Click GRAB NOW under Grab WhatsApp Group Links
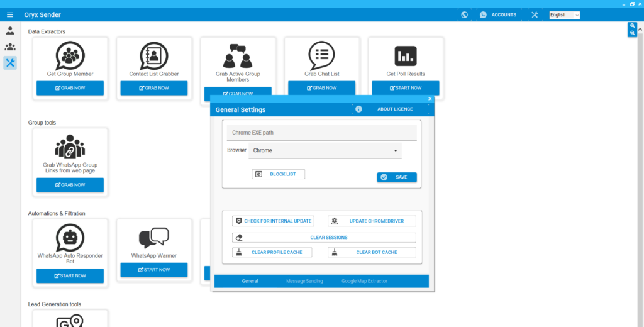The width and height of the screenshot is (644, 327). 70,185
